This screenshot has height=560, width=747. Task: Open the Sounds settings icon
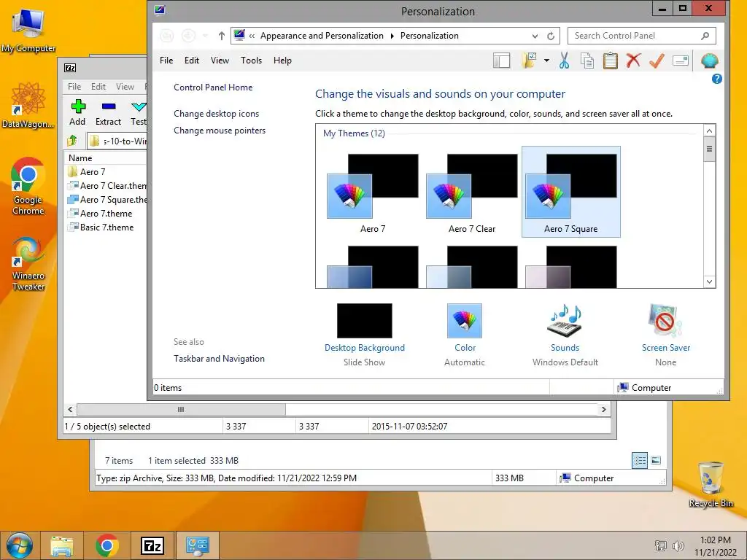565,321
